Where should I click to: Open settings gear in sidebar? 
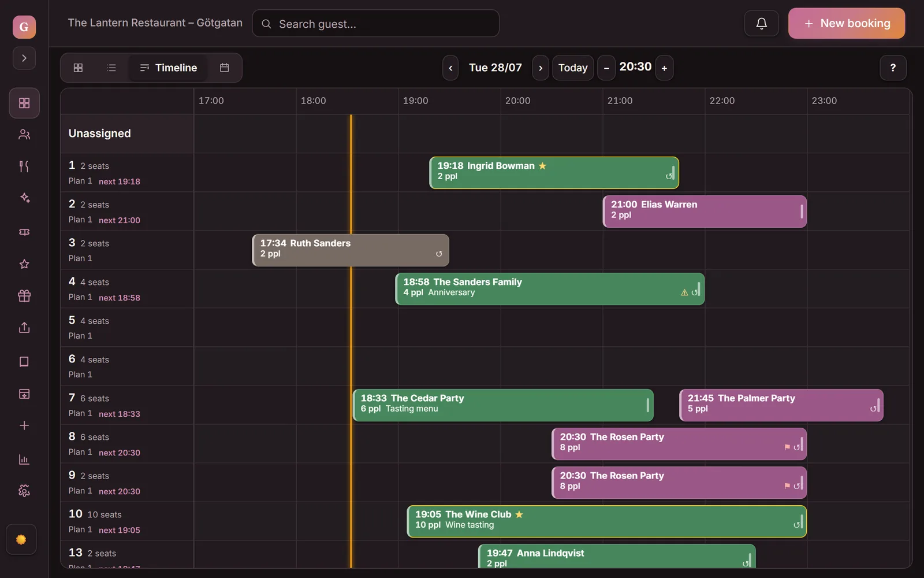[24, 491]
